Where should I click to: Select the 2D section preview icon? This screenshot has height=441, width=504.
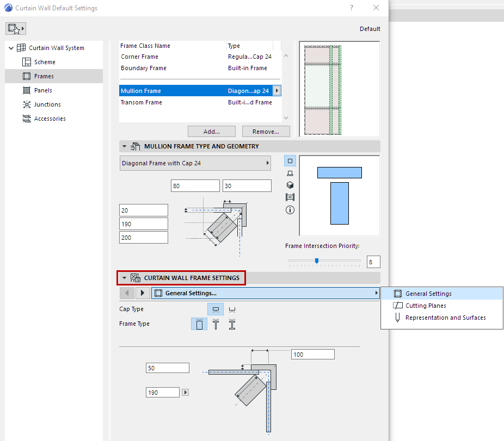290,161
